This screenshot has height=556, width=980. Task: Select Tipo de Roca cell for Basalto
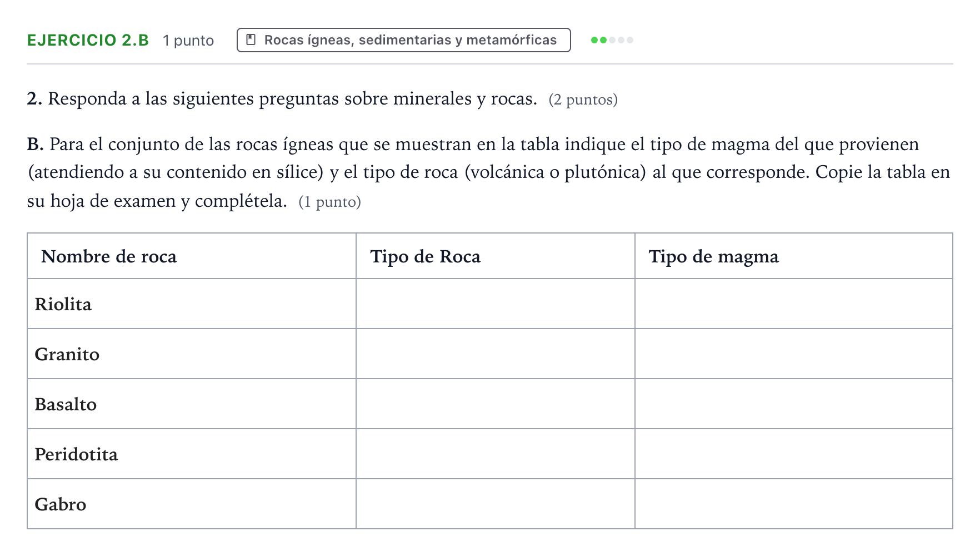click(496, 404)
